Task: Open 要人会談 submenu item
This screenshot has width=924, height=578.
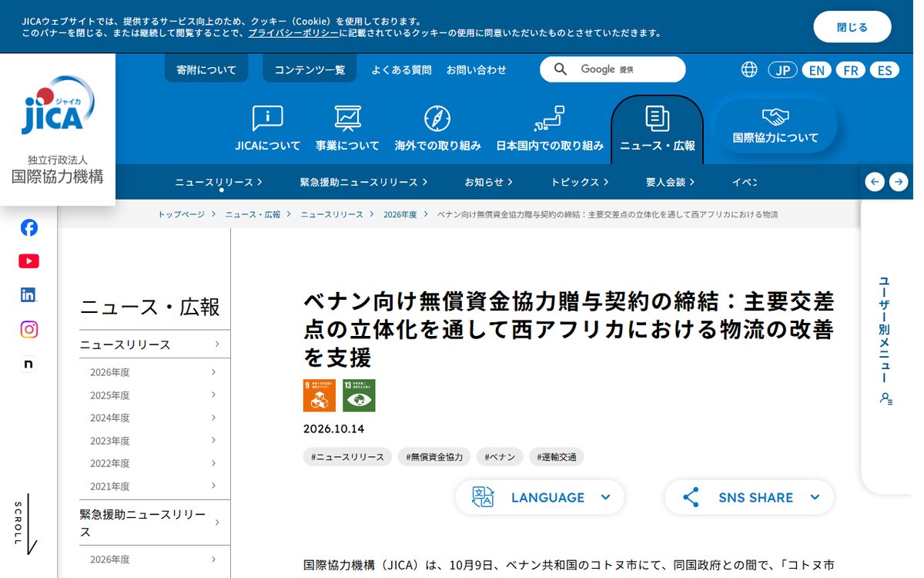Action: [x=670, y=182]
